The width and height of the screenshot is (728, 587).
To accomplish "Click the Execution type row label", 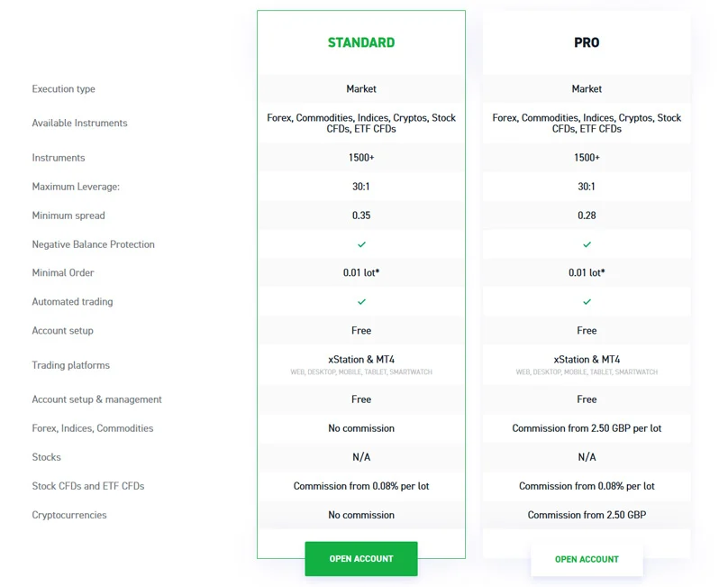I will click(x=64, y=88).
